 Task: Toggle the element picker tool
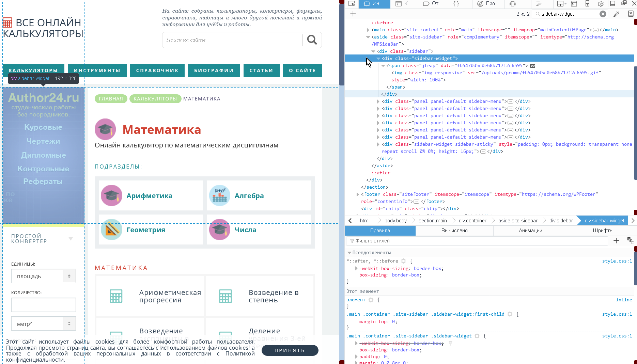(x=351, y=4)
